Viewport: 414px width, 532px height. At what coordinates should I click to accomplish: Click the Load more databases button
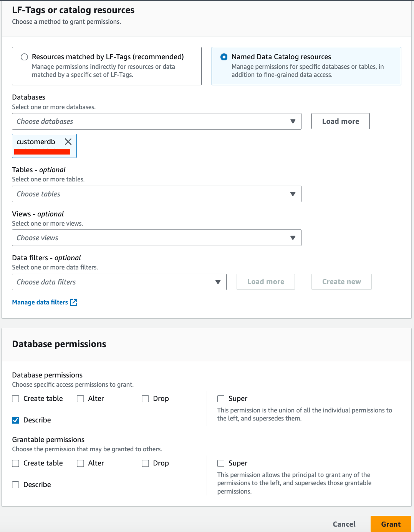pos(340,121)
